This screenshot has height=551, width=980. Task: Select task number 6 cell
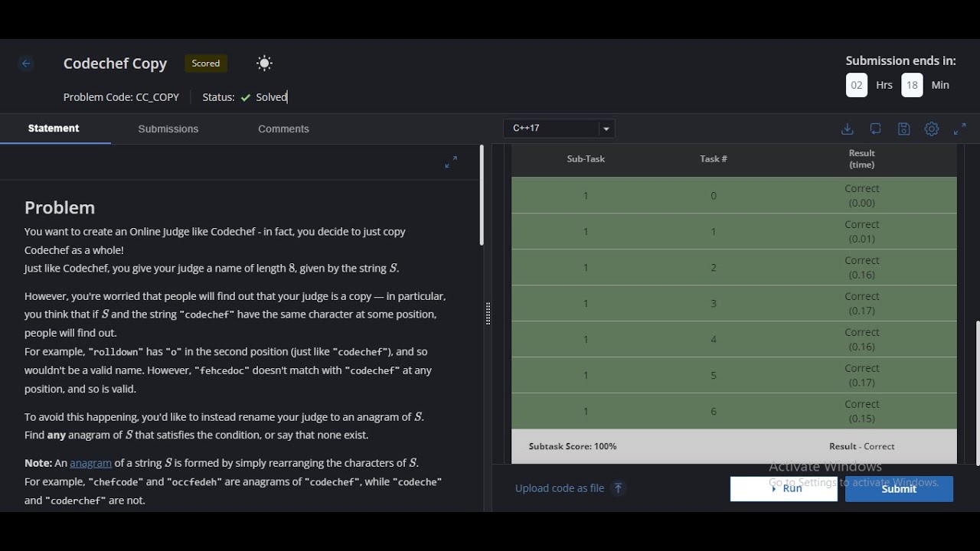pos(714,412)
